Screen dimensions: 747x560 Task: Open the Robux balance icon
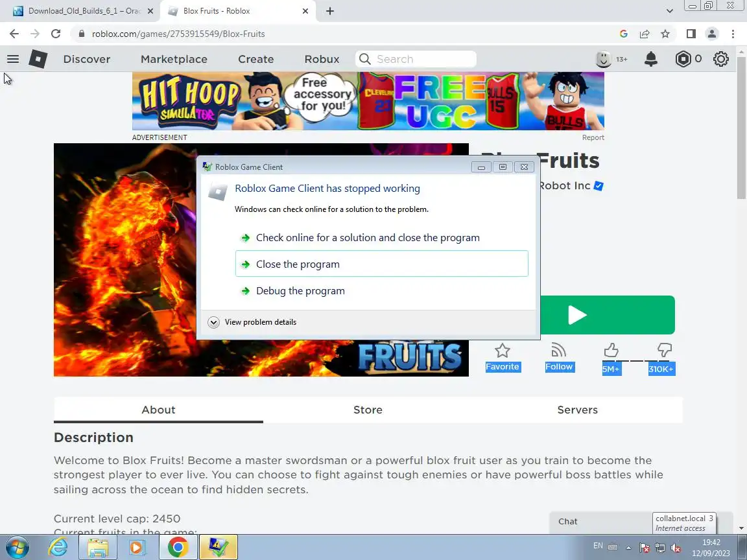tap(683, 59)
